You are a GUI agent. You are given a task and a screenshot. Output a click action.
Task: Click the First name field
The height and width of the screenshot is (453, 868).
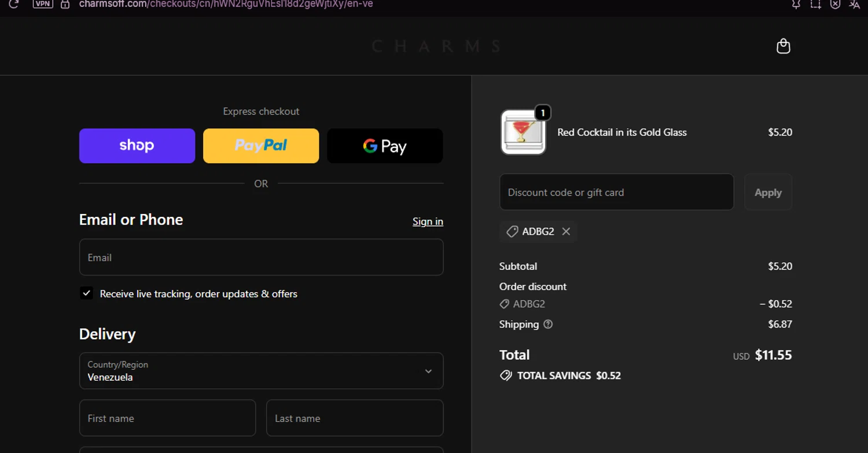coord(167,418)
